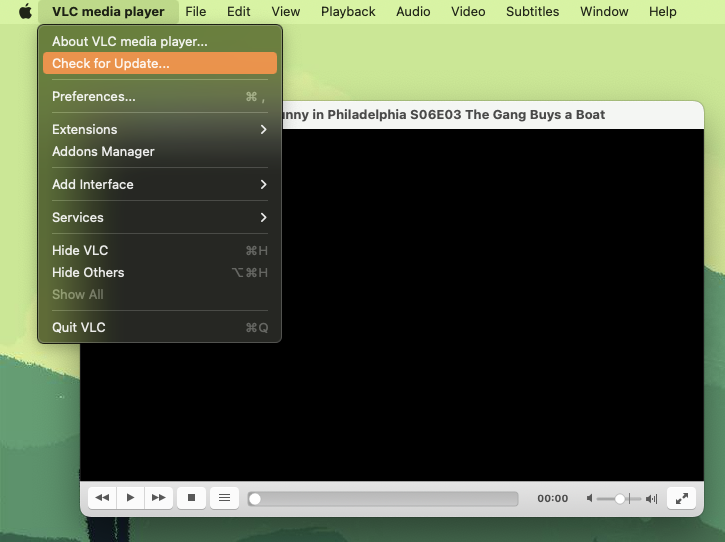Expand the Extensions submenu
The width and height of the screenshot is (725, 542).
(x=160, y=129)
